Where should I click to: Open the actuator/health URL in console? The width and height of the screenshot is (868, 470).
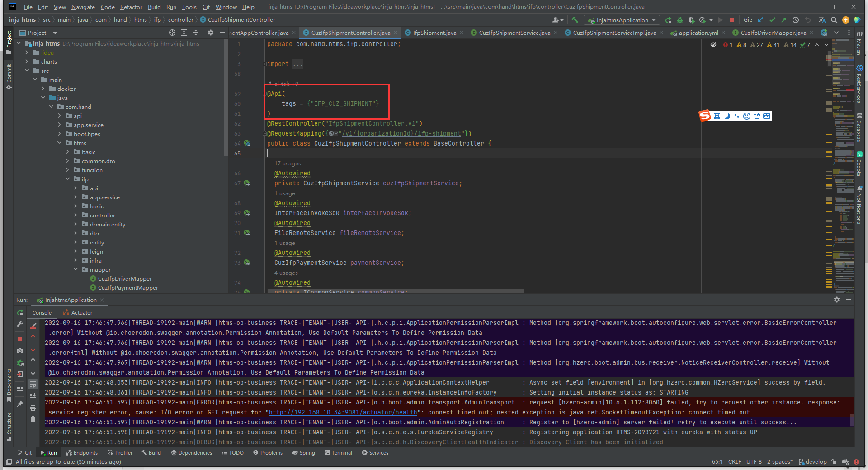[x=343, y=412]
